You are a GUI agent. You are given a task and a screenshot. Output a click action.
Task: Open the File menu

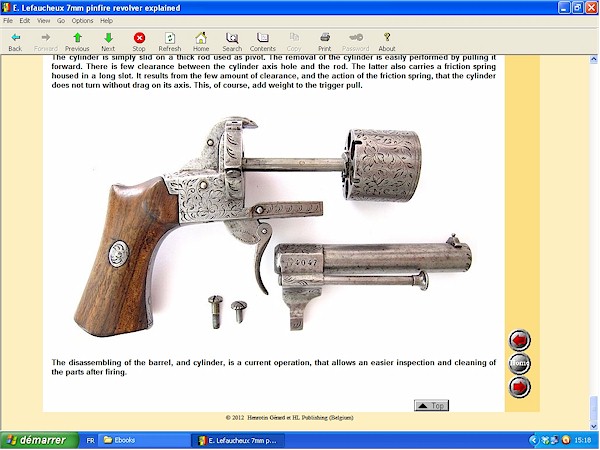(8, 21)
